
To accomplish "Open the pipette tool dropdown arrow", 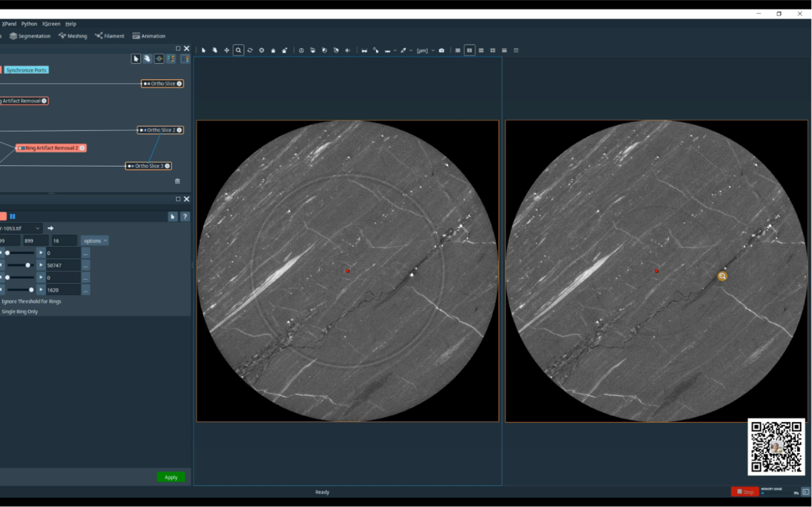I will [411, 51].
